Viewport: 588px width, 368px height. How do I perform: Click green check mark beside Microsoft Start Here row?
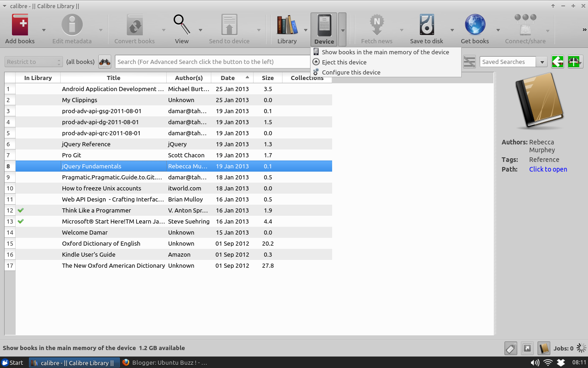pyautogui.click(x=21, y=221)
